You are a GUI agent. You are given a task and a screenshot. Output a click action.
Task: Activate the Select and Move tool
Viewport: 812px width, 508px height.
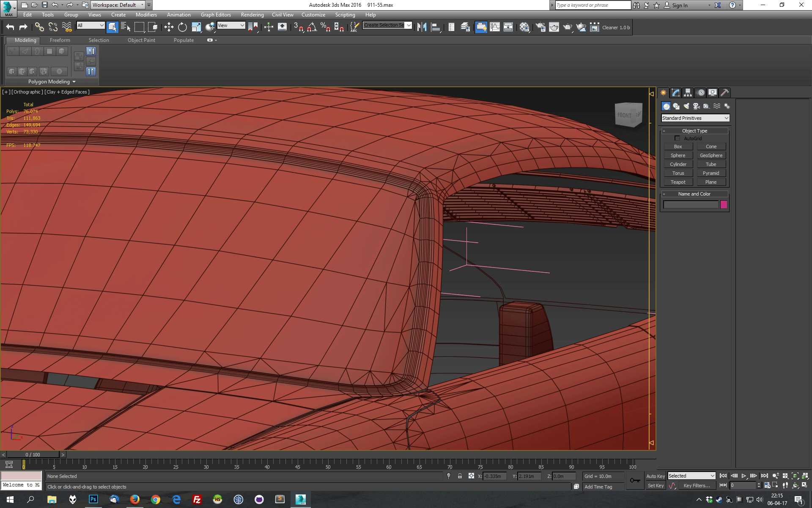169,28
